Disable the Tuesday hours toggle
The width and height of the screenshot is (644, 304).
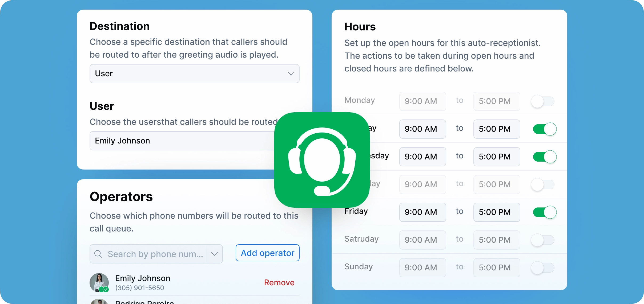tap(544, 129)
